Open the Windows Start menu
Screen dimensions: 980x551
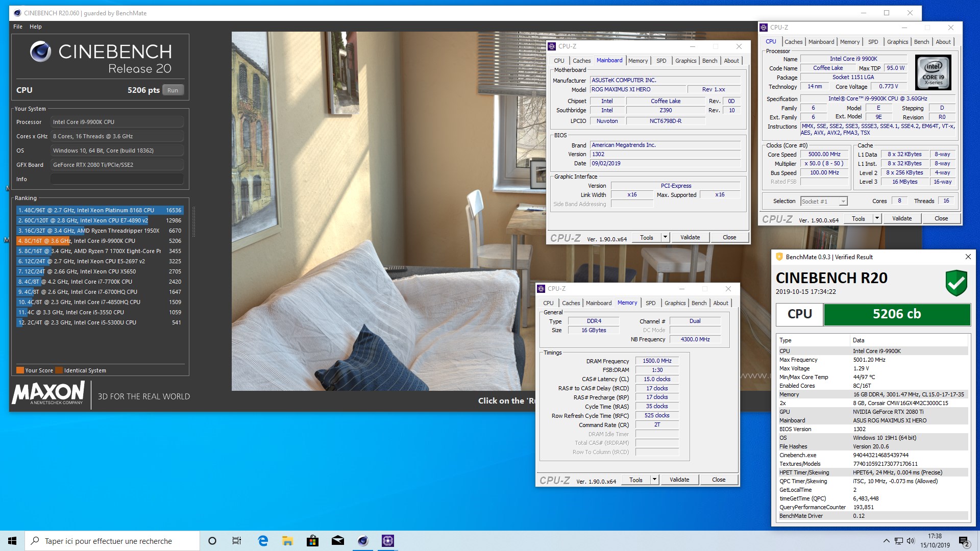point(12,541)
